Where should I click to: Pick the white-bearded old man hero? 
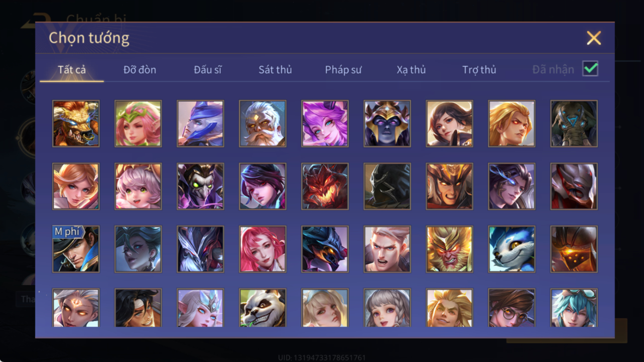pyautogui.click(x=262, y=124)
